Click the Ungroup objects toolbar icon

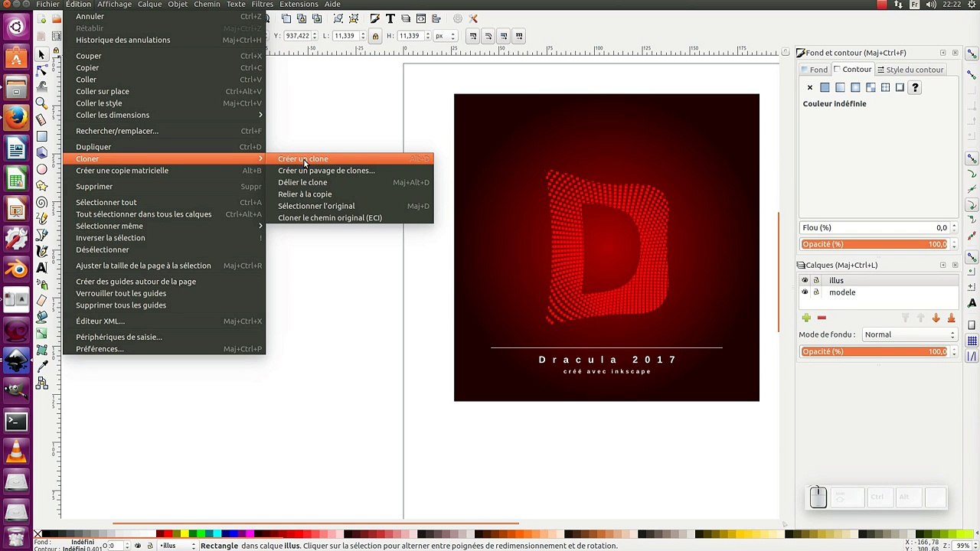(354, 18)
